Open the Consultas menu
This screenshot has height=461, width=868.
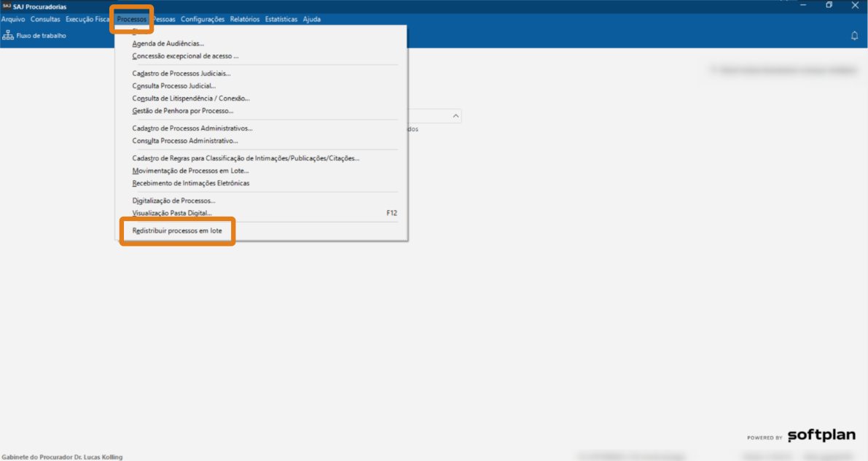click(x=45, y=20)
